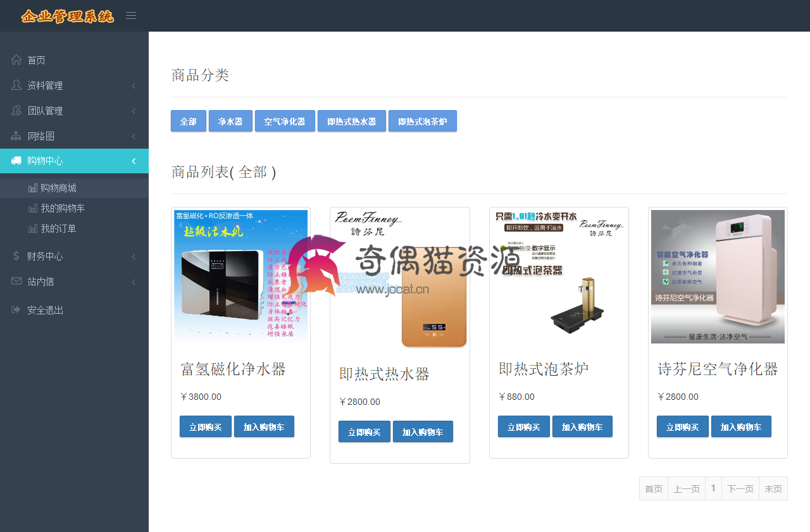Click 立即购买 for 即热式泡茶炉
Viewport: 810px width, 532px height.
524,426
